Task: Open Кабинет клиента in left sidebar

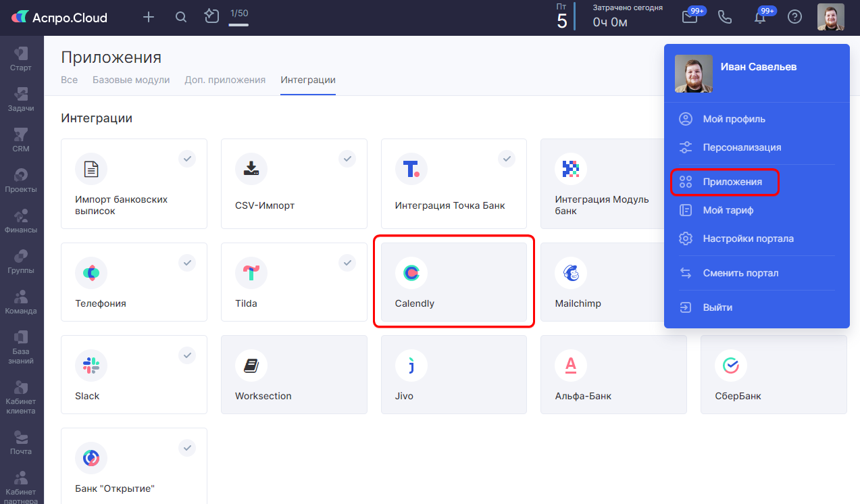Action: tap(21, 397)
